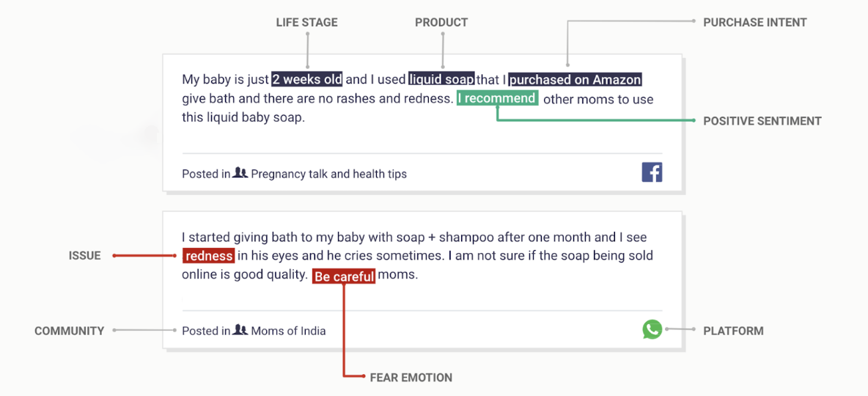
Task: Click the FEAR EMOTION label
Action: 411,378
